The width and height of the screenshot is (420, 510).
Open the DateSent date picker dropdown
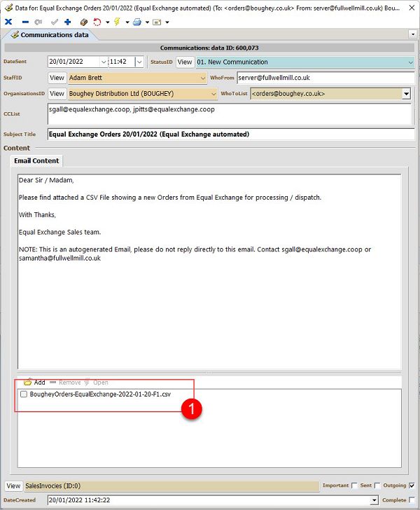[104, 62]
